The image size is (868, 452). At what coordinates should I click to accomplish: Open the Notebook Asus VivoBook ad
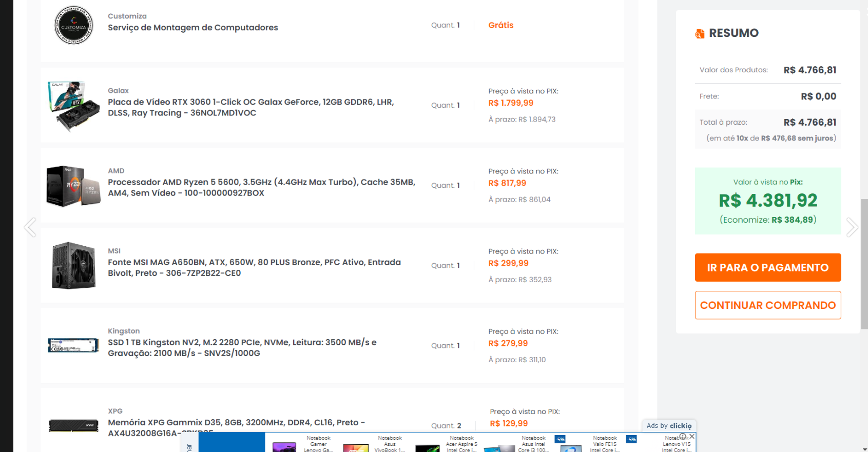click(390, 444)
